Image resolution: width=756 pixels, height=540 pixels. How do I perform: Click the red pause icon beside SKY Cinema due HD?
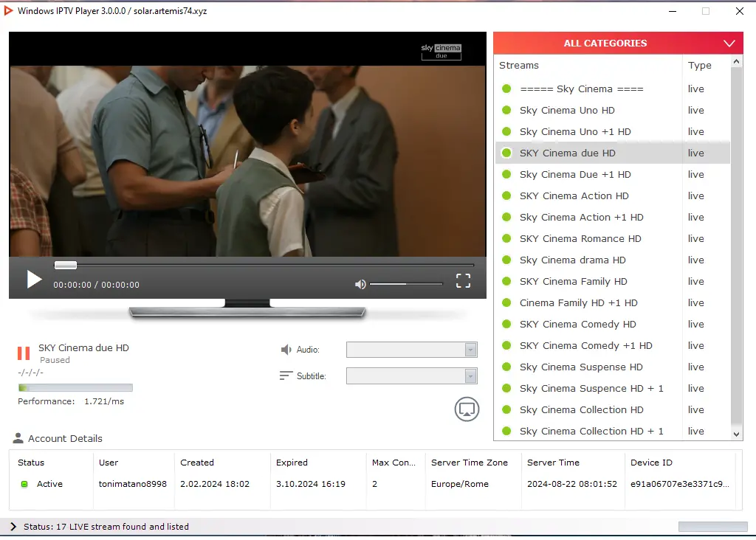pos(24,353)
